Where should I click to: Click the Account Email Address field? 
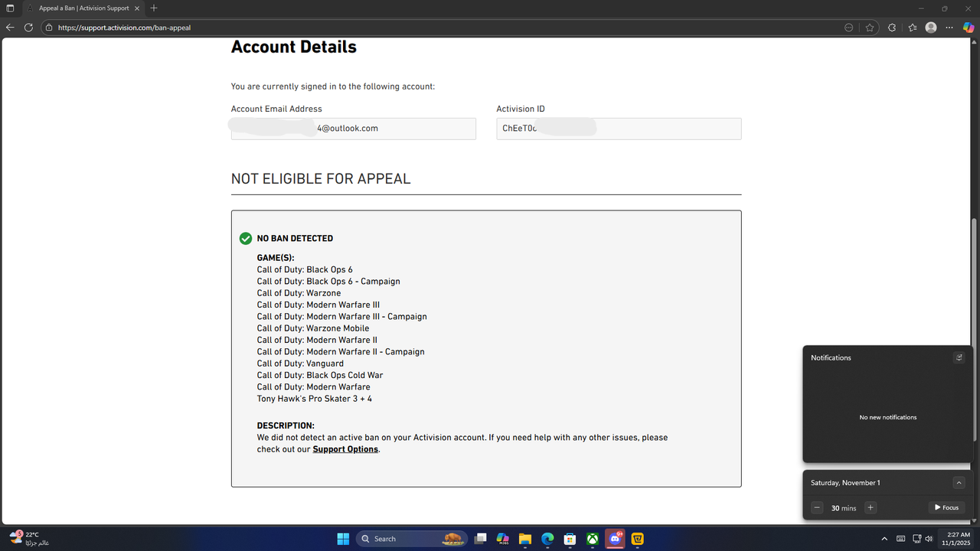[353, 128]
